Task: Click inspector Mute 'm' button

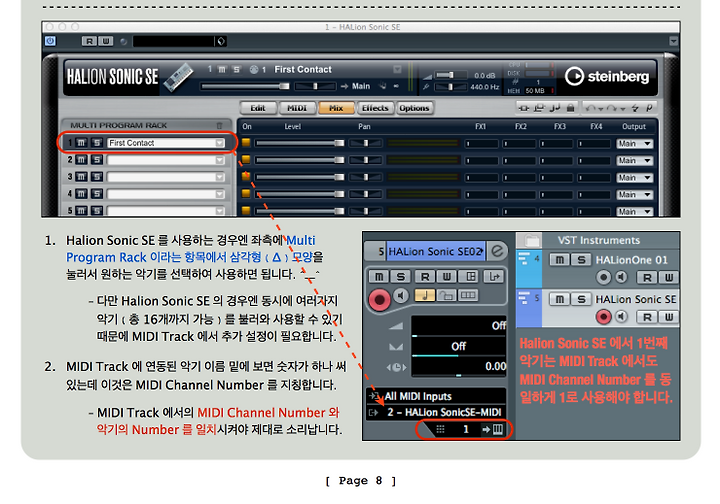Action: tap(379, 276)
